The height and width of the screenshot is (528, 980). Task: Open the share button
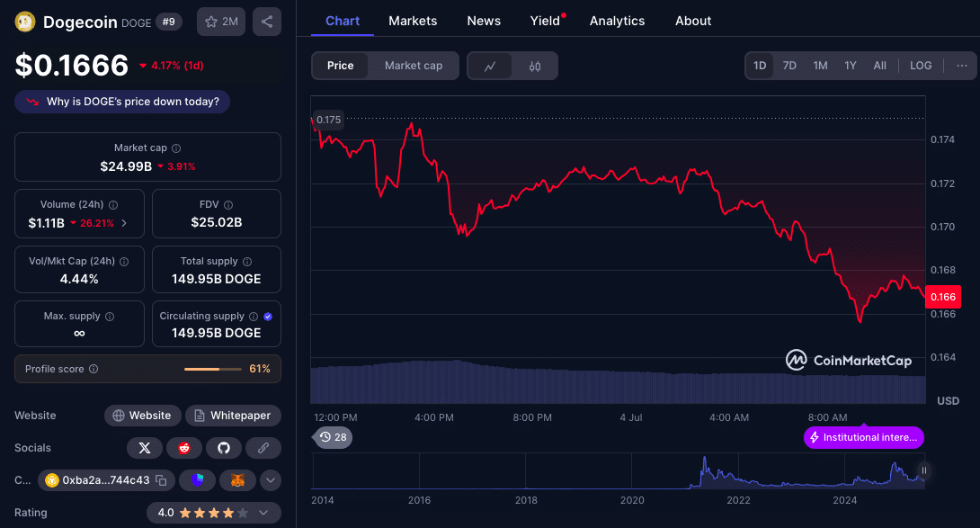tap(267, 22)
